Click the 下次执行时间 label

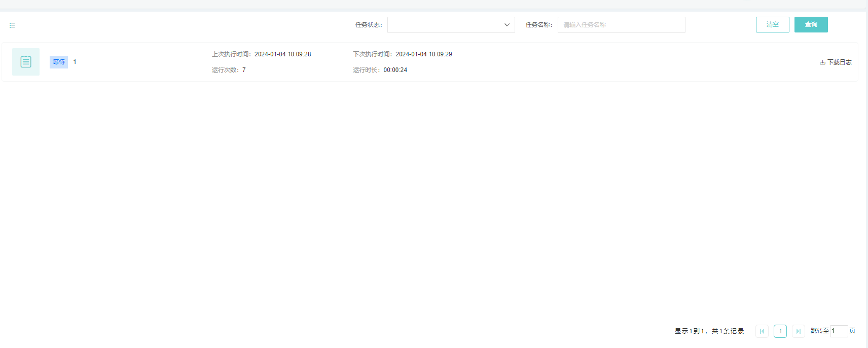coord(373,54)
